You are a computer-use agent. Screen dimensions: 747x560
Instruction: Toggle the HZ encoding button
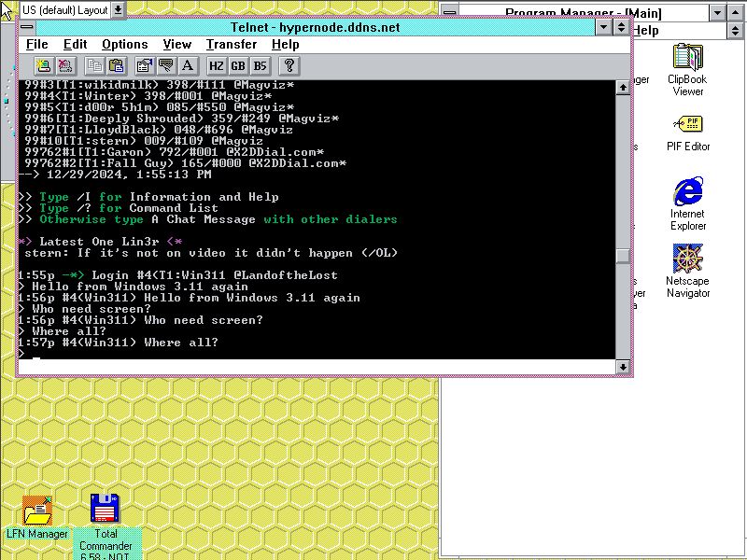(x=217, y=65)
